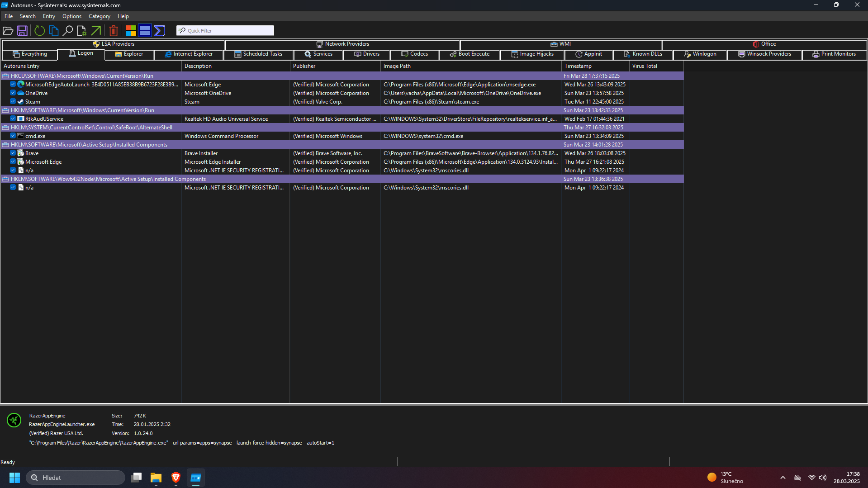Click the RtkAudUService entry icon
Viewport: 868px width, 488px height.
point(21,119)
